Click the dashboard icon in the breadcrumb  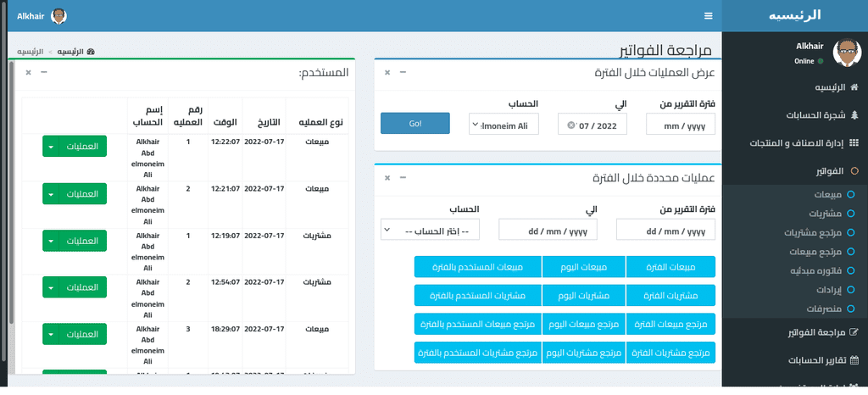(90, 52)
